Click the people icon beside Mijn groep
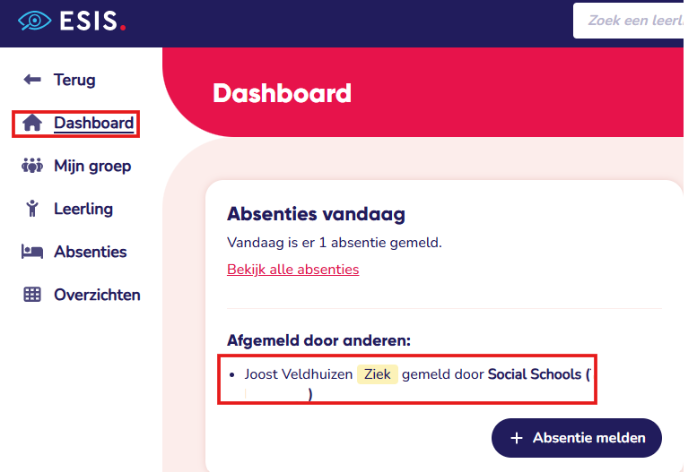This screenshot has width=685, height=472. point(32,166)
